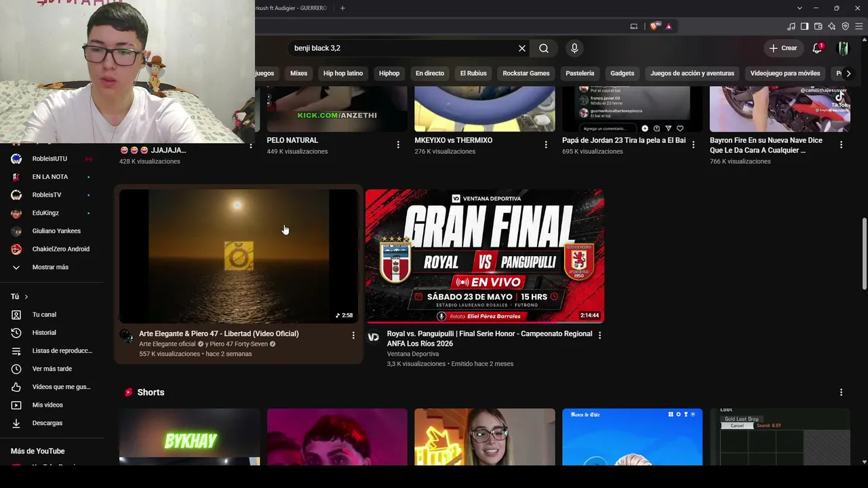Expand the Tú section chevron
This screenshot has width=868, height=488.
click(x=26, y=297)
